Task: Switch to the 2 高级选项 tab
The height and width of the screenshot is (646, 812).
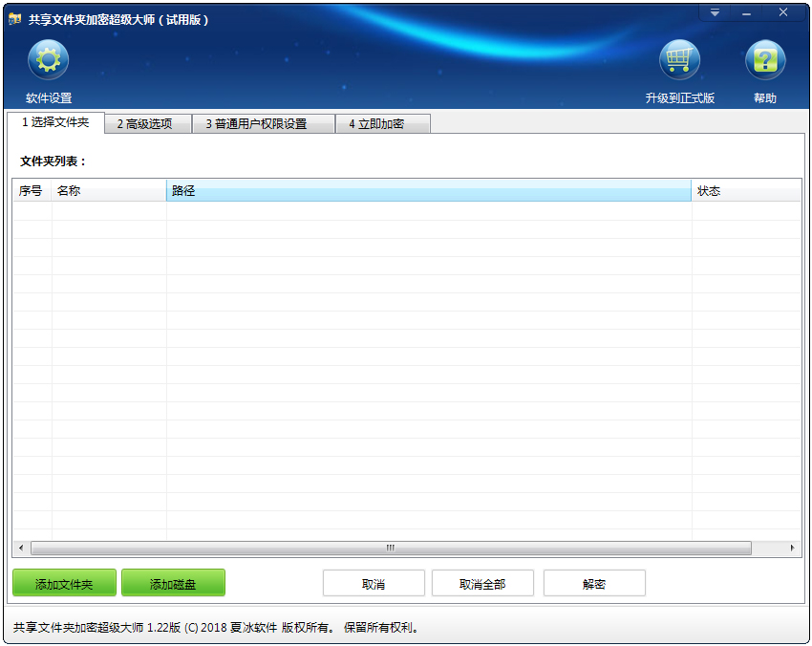Action: [x=149, y=123]
